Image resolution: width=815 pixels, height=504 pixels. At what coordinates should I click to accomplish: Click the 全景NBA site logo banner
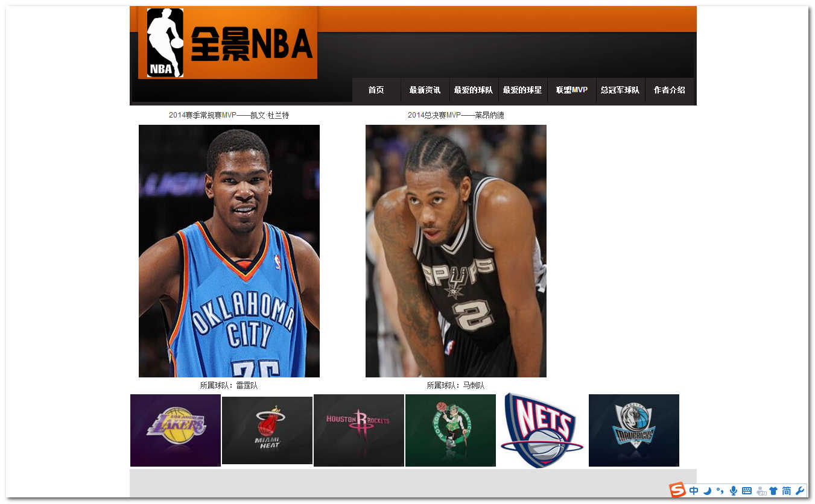click(227, 43)
